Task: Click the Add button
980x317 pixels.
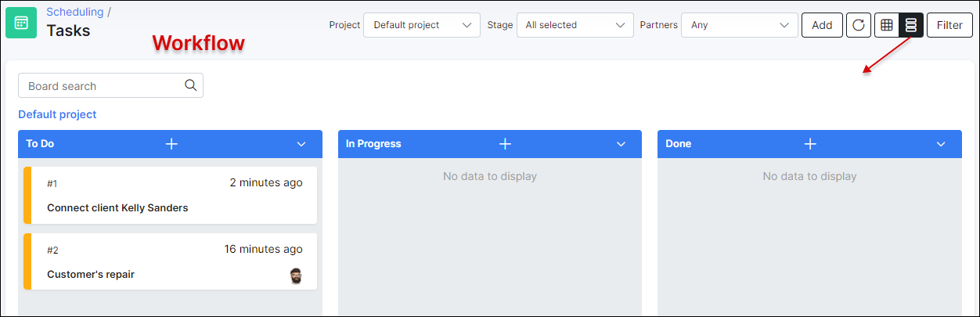Action: click(x=822, y=25)
